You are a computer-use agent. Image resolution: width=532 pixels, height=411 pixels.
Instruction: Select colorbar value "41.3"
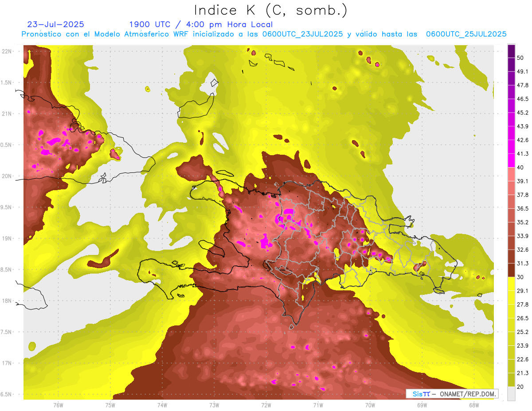tap(523, 154)
